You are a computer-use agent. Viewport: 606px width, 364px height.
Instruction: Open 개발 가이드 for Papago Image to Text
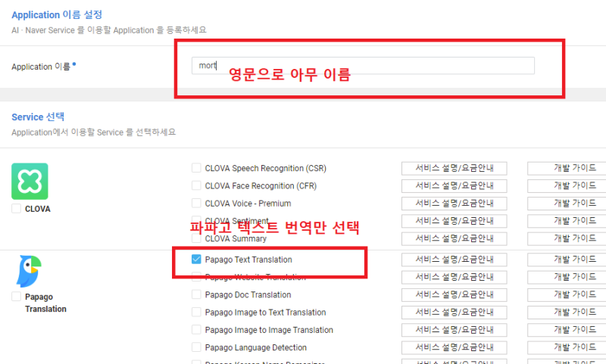click(x=567, y=313)
